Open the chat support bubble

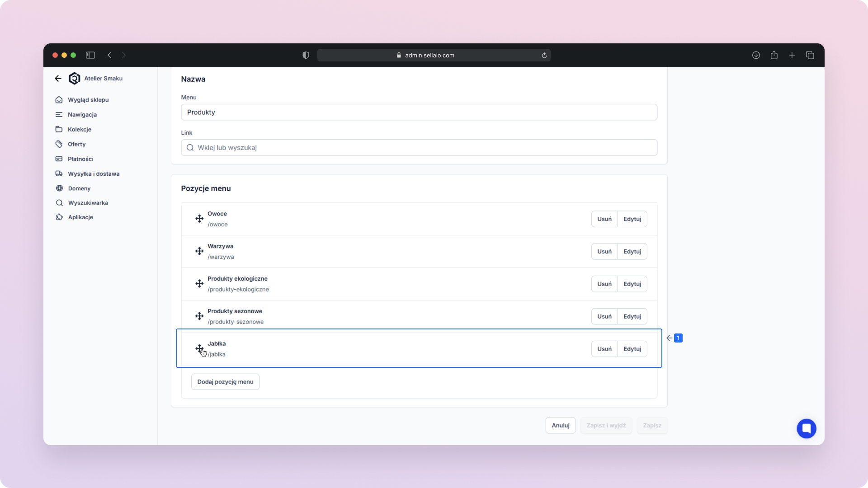tap(806, 428)
